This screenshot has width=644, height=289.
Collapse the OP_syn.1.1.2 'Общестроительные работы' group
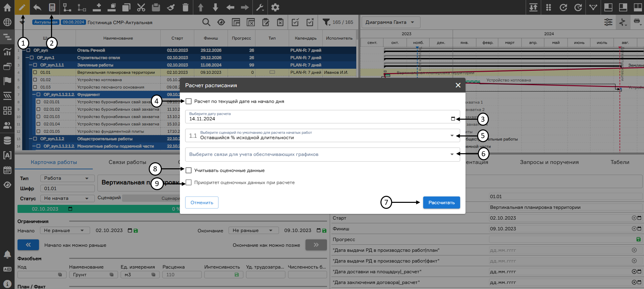point(30,139)
